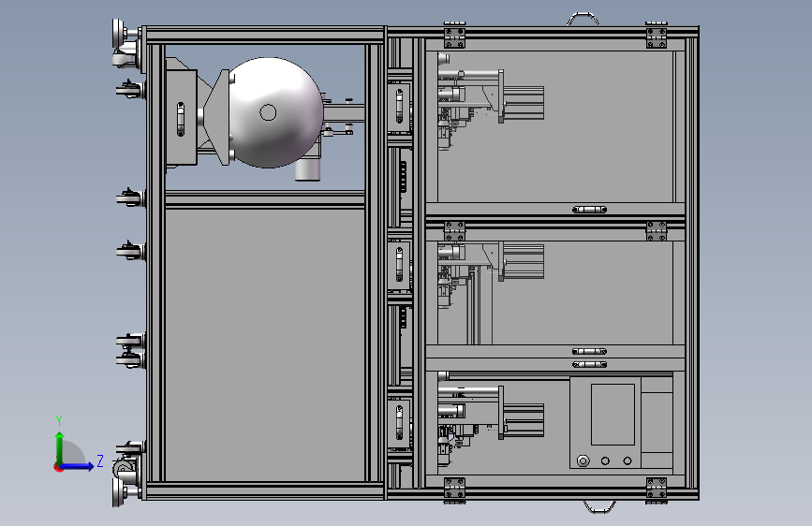812x526 pixels.
Task: Select the trapezoidal bracket left of the sphere
Action: pos(217,118)
